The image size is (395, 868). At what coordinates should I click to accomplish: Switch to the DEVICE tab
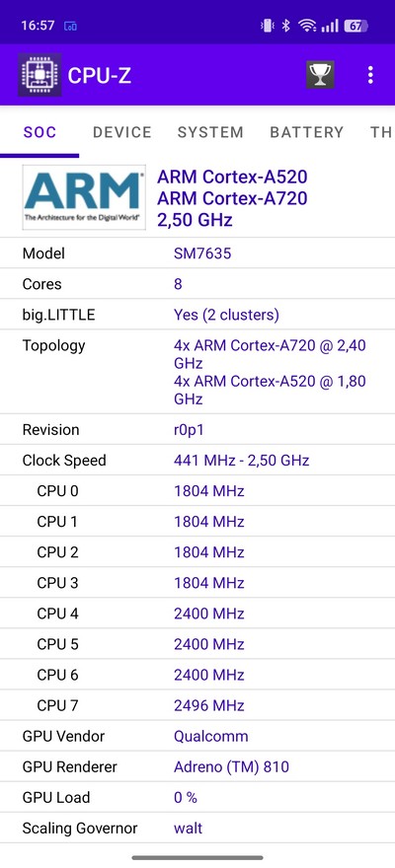[x=121, y=132]
